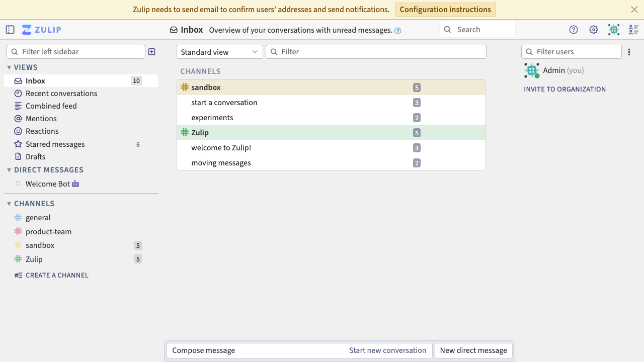Click the Zulip hash icon in sidebar
Screen dimensions: 644x362
click(x=18, y=259)
